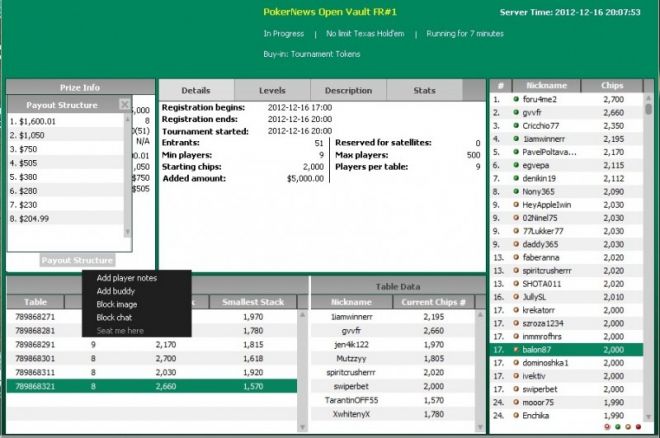Click status dot next to PavelPoltava
The width and height of the screenshot is (660, 438).
point(516,152)
